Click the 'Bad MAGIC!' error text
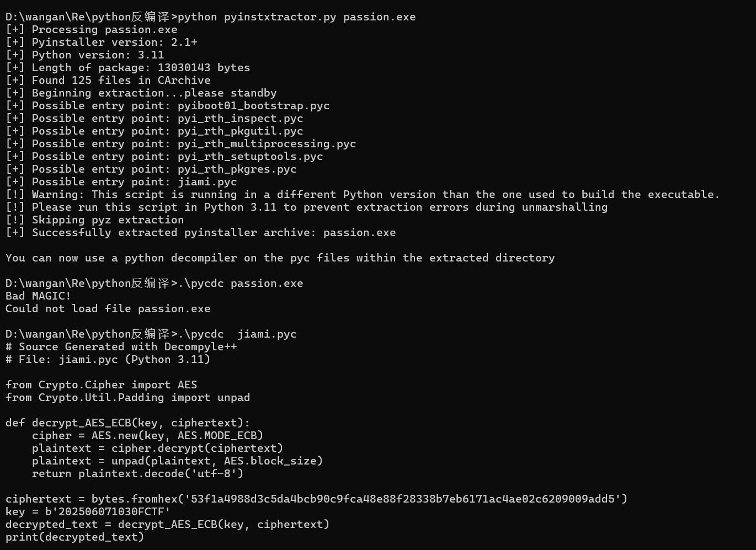Image resolution: width=756 pixels, height=550 pixels. point(38,296)
